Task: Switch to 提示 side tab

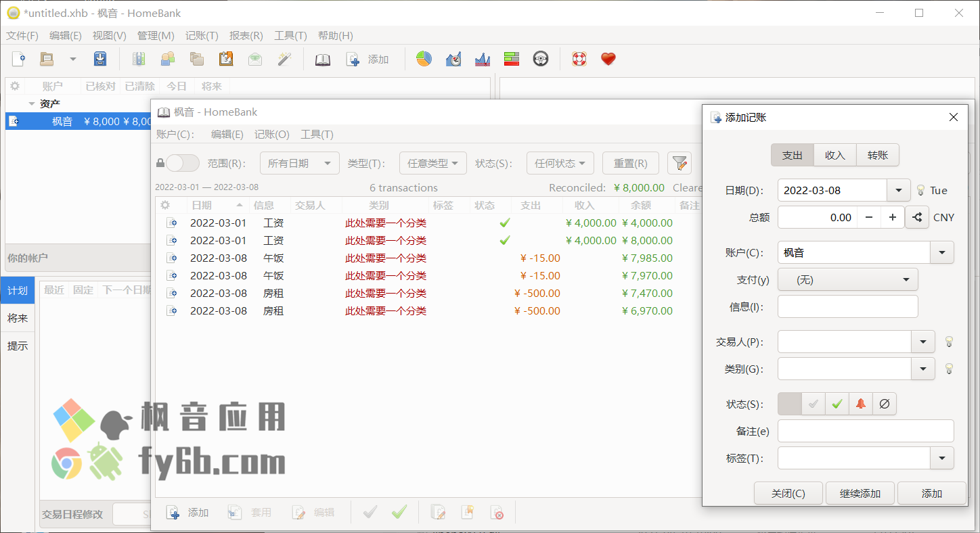Action: point(18,346)
